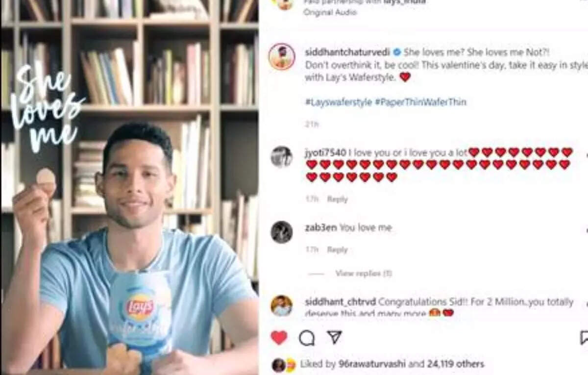Click the Original Audio label
Image resolution: width=588 pixels, height=375 pixels.
pos(330,12)
